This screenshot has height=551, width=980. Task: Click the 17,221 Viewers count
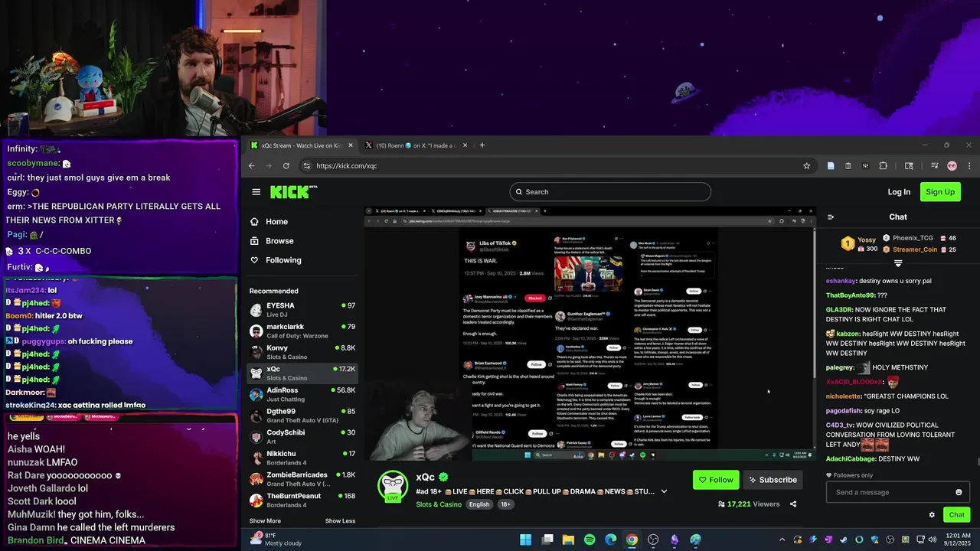pyautogui.click(x=748, y=504)
